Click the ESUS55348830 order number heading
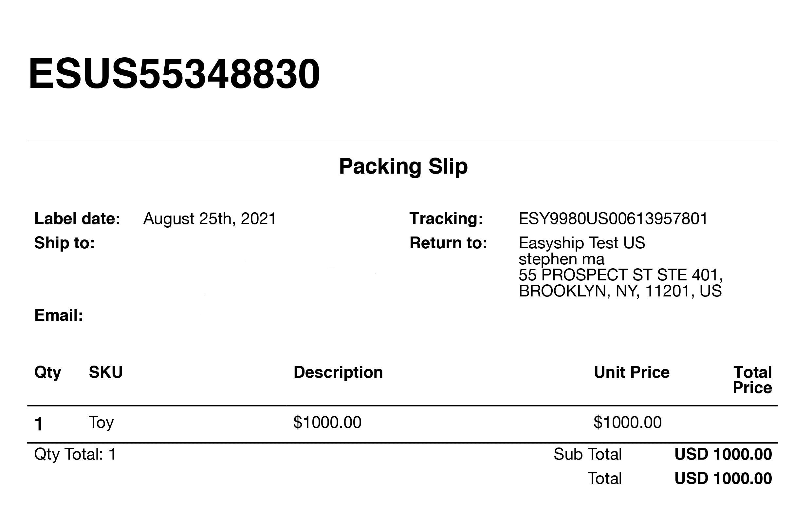812x531 pixels. tap(174, 73)
